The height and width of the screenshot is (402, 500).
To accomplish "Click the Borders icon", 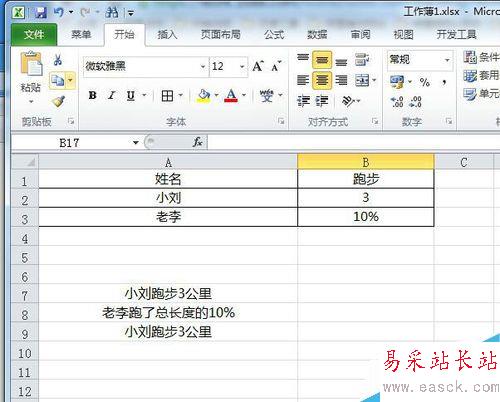I will coord(167,96).
